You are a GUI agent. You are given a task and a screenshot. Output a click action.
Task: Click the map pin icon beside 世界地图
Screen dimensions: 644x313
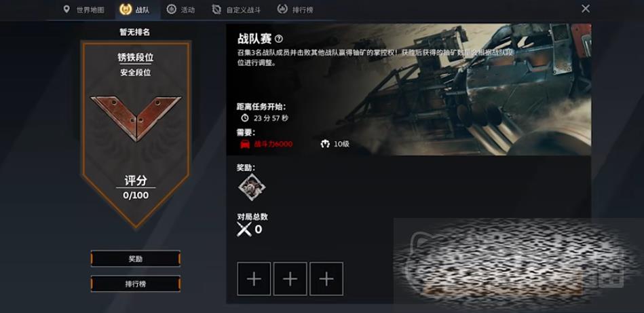(67, 9)
